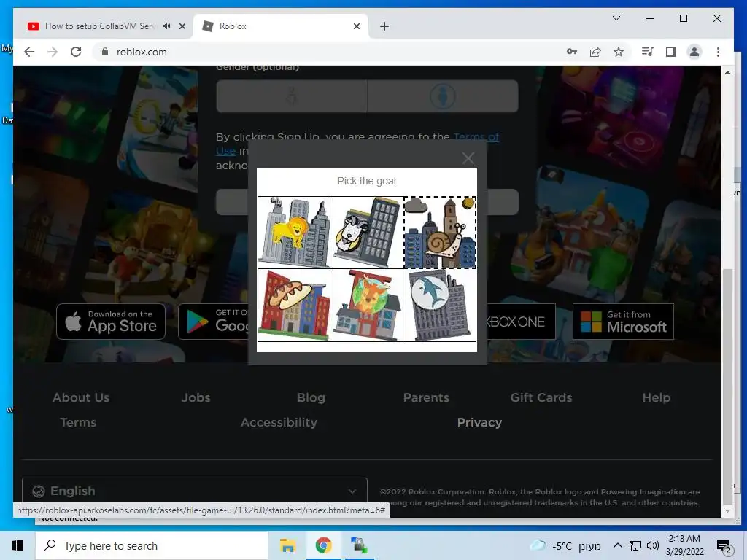Open the Blog footer link
Screen dimensions: 747x560
311,397
